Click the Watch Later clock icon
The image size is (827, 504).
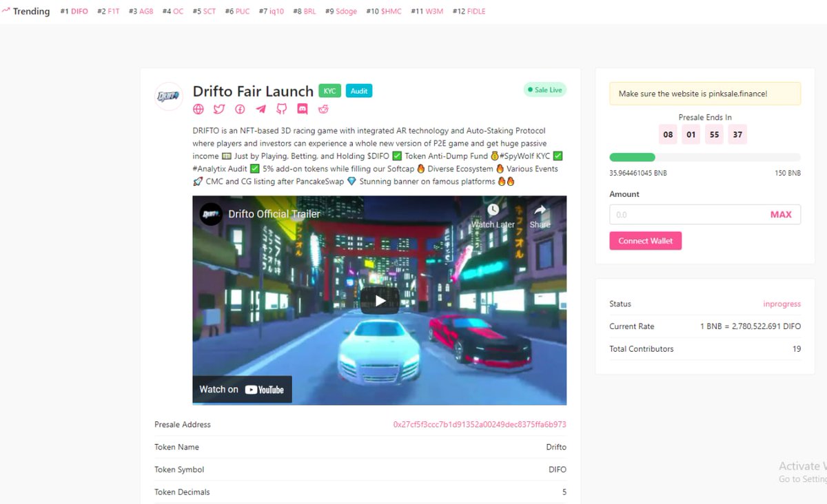[493, 210]
